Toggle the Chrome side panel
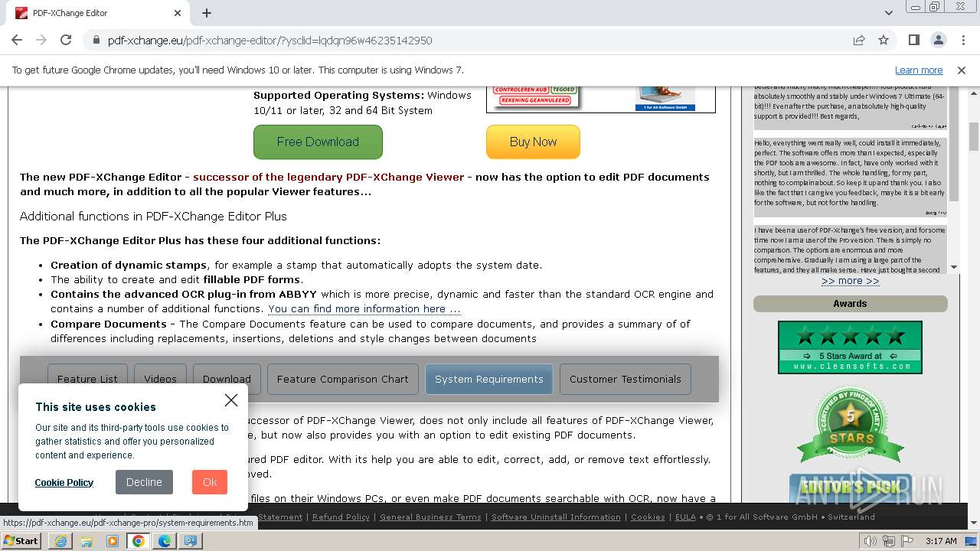The height and width of the screenshot is (551, 980). click(x=914, y=40)
